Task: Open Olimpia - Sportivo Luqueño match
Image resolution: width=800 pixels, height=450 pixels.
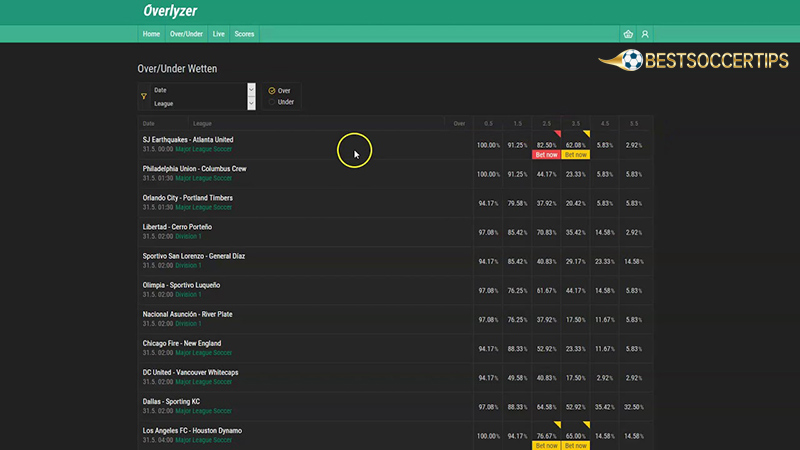Action: pos(181,285)
